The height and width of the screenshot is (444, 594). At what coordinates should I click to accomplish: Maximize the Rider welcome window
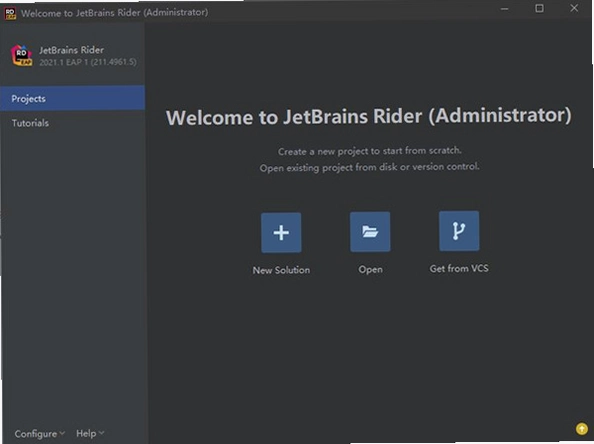tap(539, 8)
